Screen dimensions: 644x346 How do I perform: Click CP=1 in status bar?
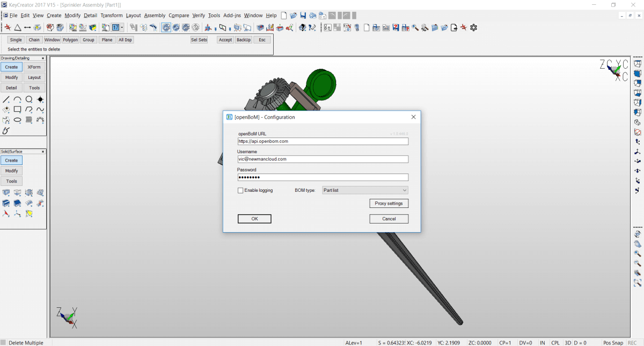click(505, 343)
